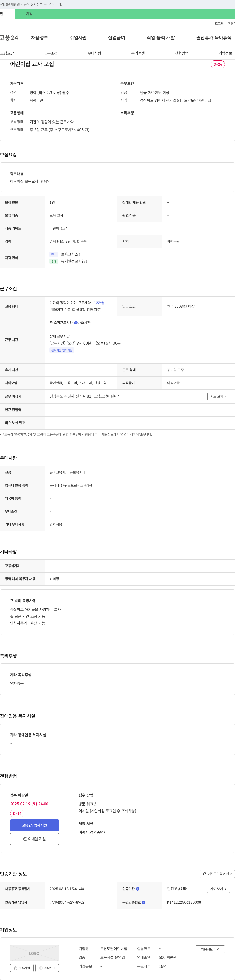The height and width of the screenshot is (980, 235).
Task: Jump to the 우대사항 section tab
Action: tap(94, 53)
